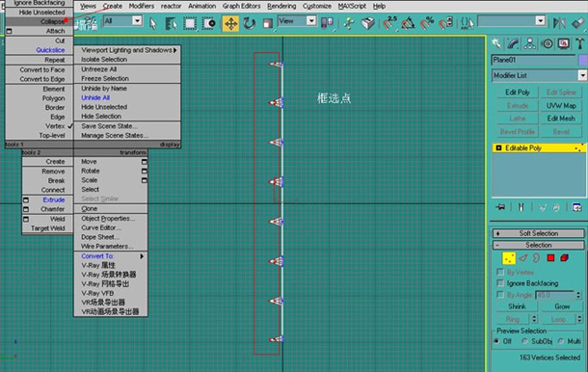
Task: Open the Utilities hammer panel tab
Action: (x=579, y=44)
